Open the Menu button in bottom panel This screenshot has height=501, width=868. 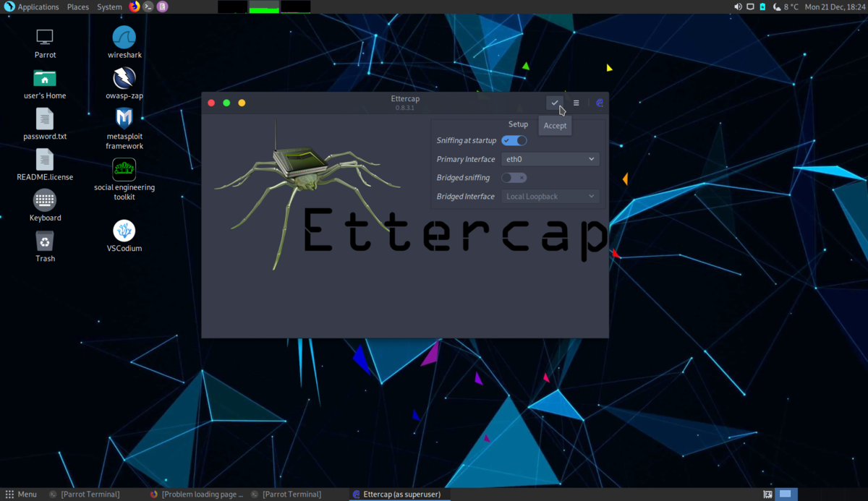click(x=21, y=494)
